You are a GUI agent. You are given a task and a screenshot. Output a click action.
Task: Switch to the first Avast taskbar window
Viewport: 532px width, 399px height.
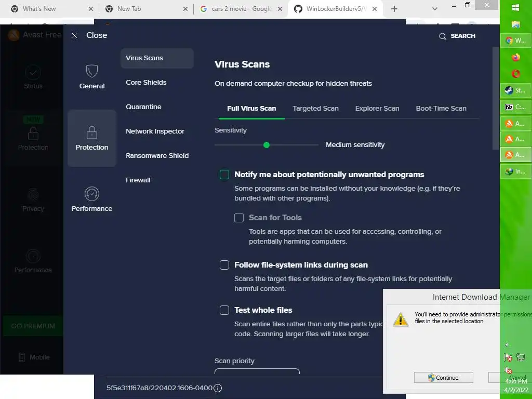coord(516,124)
